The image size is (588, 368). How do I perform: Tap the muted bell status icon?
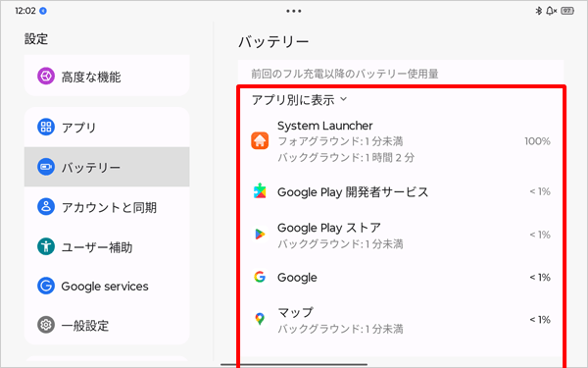click(x=551, y=11)
